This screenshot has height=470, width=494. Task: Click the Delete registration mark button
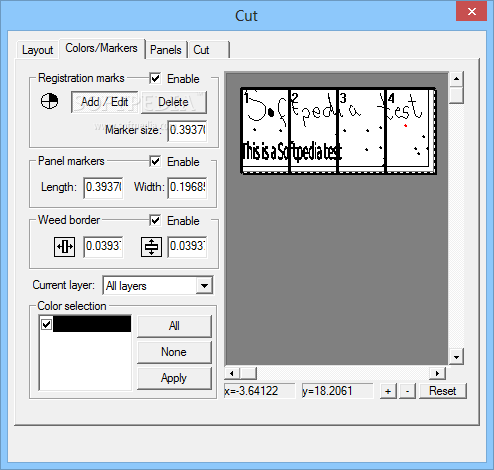173,102
